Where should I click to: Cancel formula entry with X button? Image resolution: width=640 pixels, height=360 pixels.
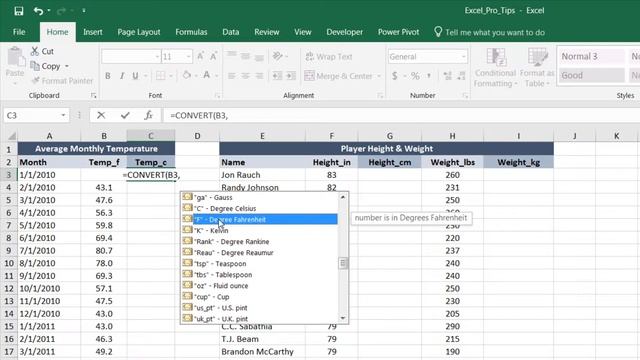coord(101,116)
